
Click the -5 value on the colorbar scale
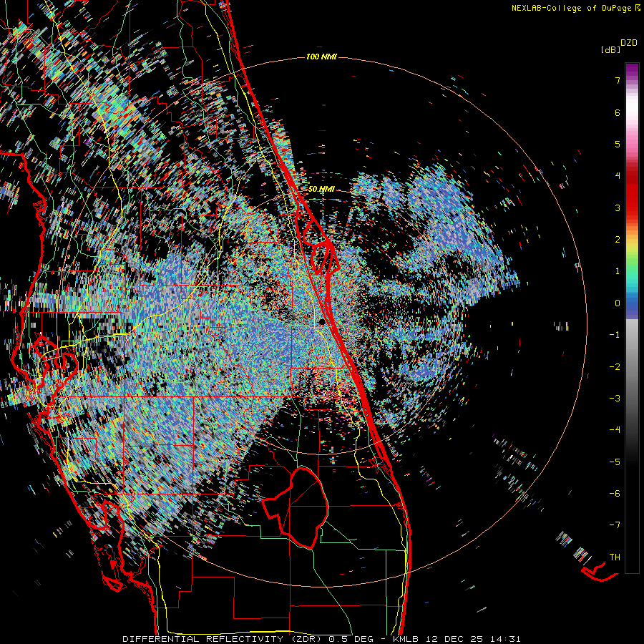[x=615, y=462]
